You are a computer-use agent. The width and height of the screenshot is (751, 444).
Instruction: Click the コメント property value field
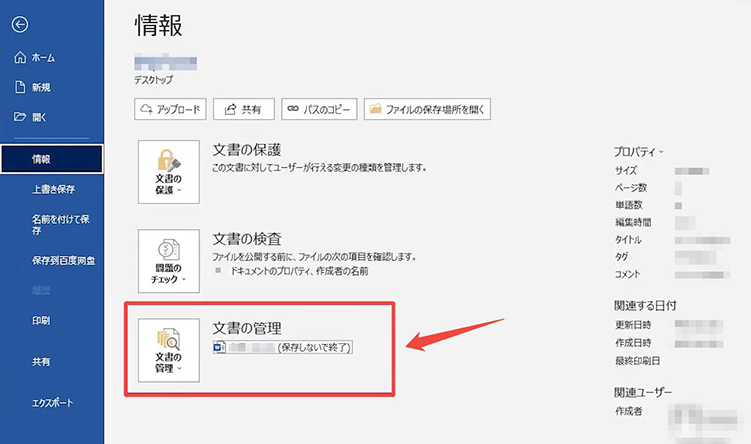702,275
